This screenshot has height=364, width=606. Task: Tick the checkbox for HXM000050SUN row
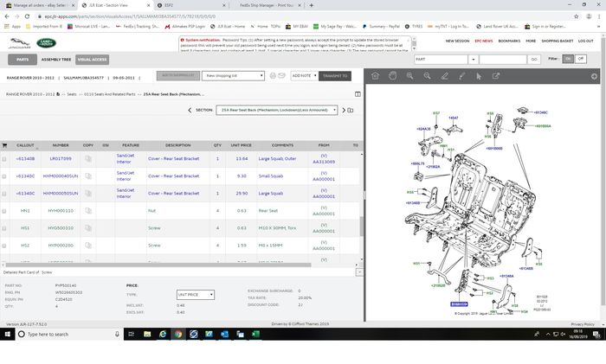tap(3, 194)
